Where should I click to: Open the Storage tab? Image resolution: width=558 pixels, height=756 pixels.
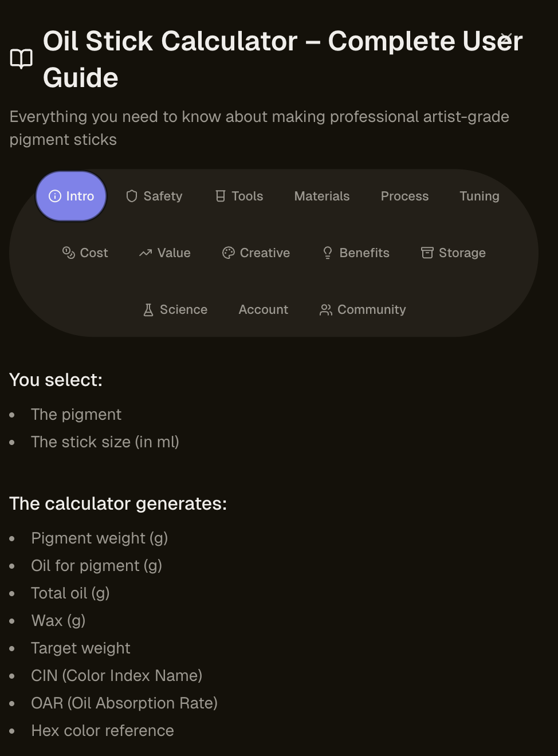[x=453, y=253]
